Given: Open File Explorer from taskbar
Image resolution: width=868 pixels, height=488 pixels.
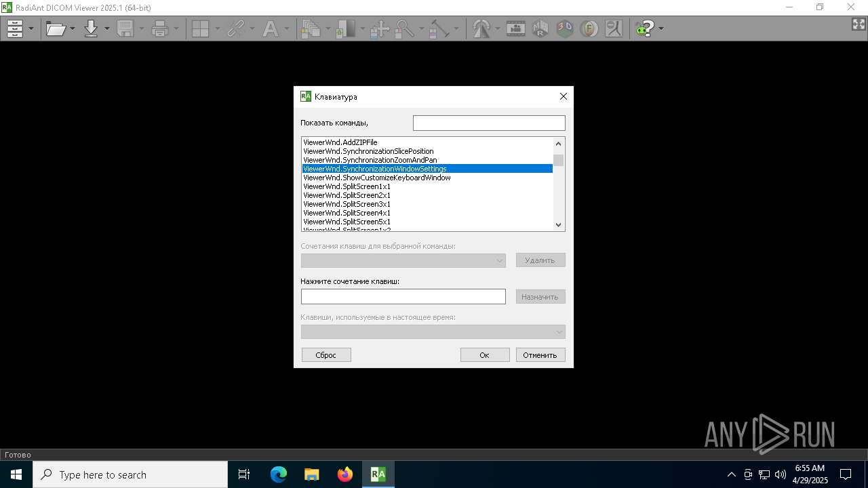Looking at the screenshot, I should [312, 474].
